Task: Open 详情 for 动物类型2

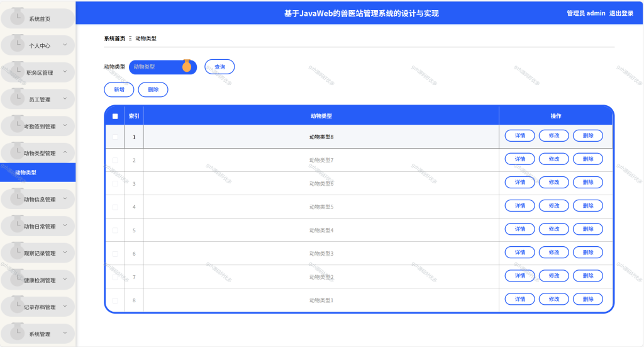Action: pos(520,276)
